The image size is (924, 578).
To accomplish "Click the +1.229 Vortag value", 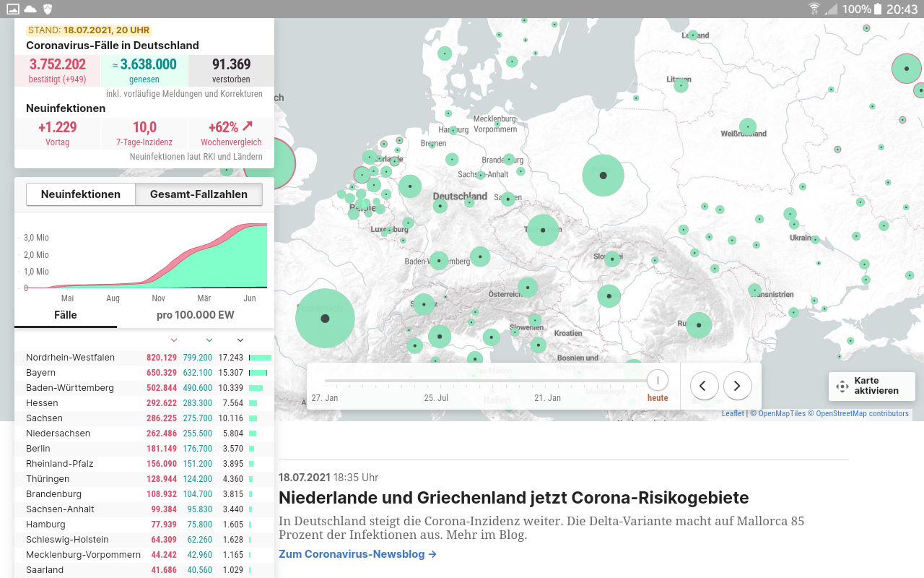I will coord(58,128).
